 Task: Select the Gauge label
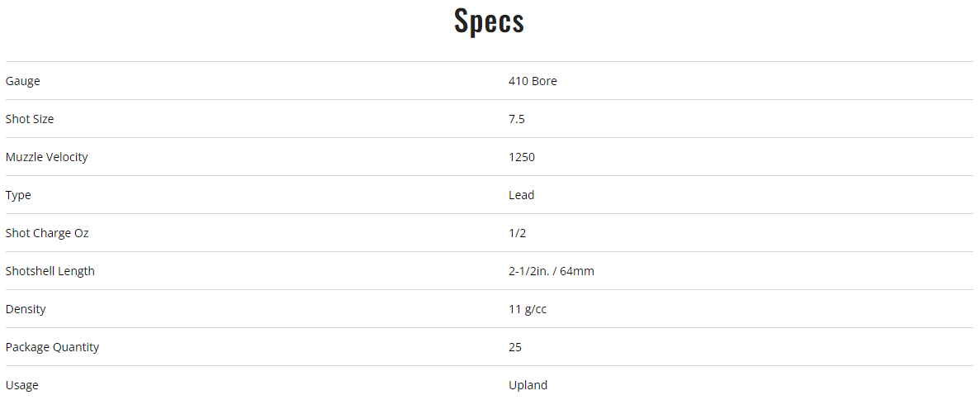22,81
